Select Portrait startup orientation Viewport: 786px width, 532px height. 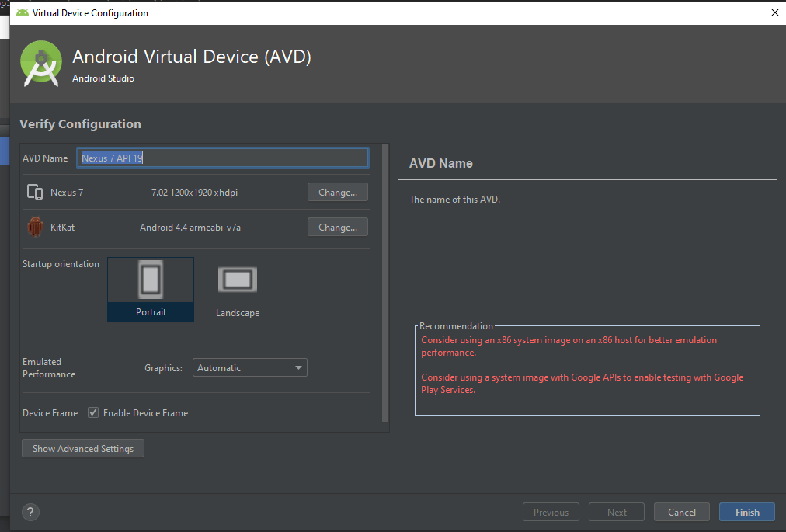pos(151,290)
